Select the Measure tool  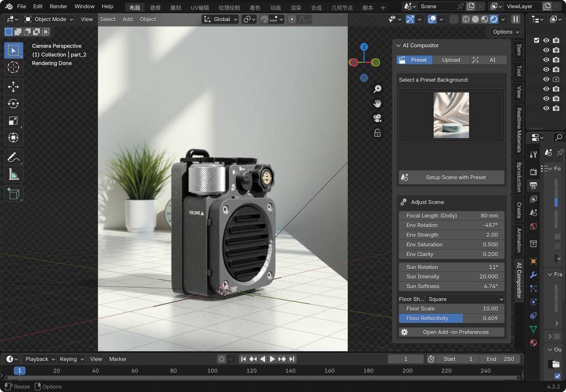(x=13, y=175)
